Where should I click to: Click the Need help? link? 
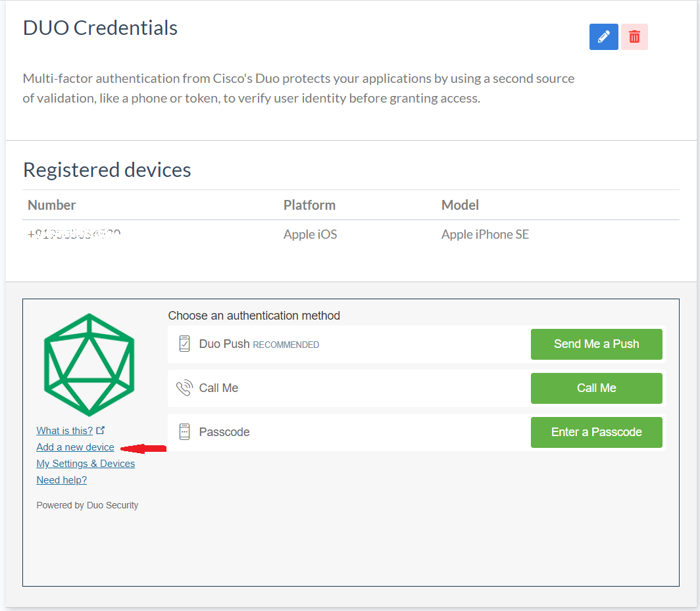(61, 479)
